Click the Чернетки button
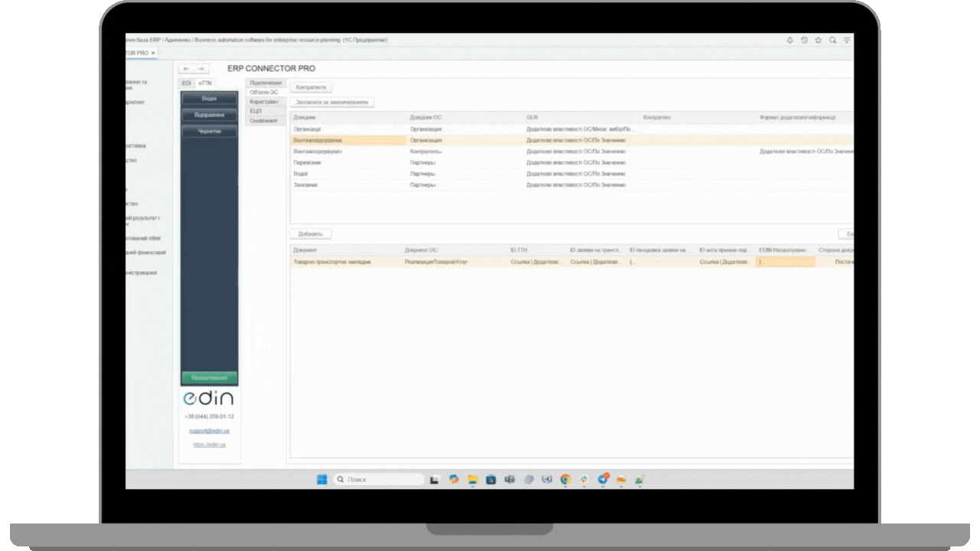This screenshot has height=551, width=980. [209, 132]
